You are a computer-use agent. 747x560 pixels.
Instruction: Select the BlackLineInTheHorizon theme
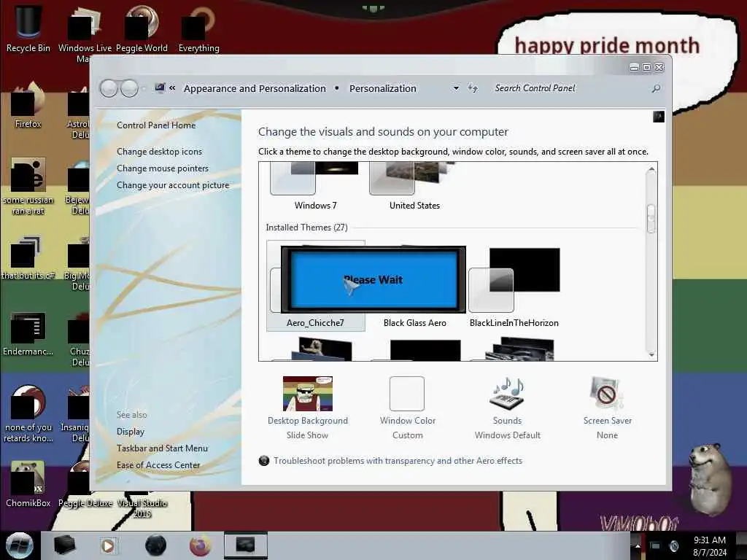click(514, 287)
